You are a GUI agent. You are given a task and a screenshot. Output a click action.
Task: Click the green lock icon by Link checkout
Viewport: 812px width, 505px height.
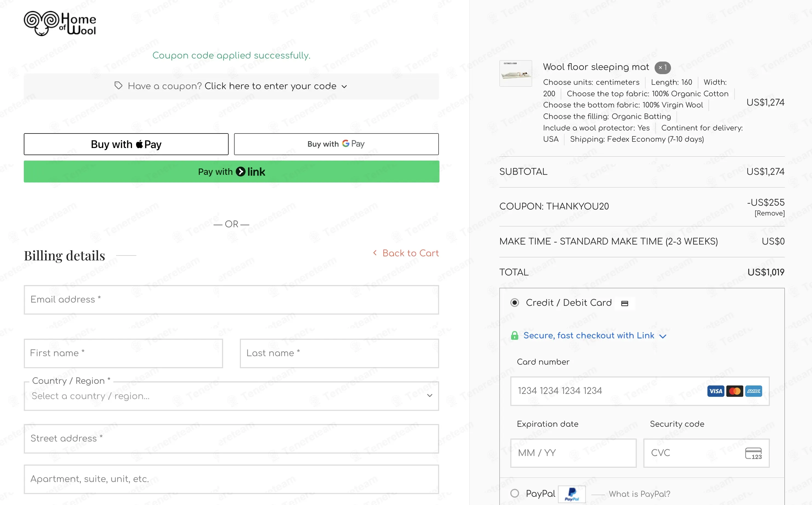tap(515, 335)
